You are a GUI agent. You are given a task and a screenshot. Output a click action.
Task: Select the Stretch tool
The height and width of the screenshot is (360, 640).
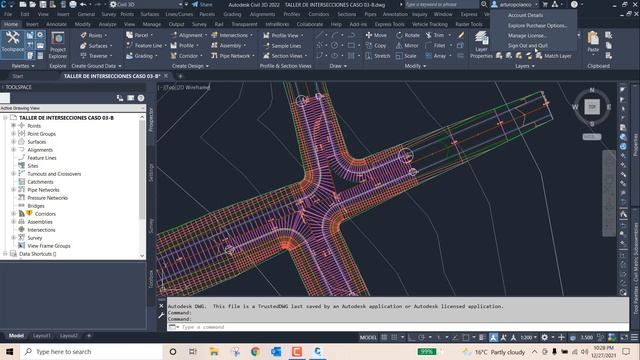coord(378,56)
